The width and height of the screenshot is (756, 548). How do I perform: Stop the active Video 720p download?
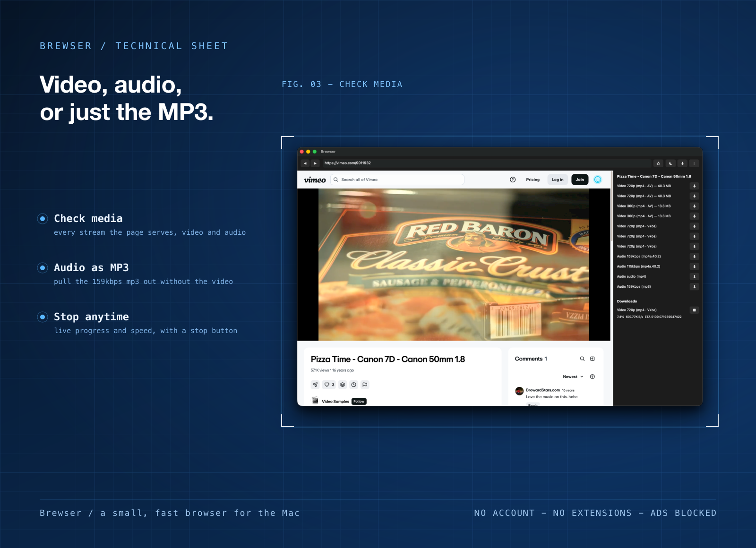[695, 310]
